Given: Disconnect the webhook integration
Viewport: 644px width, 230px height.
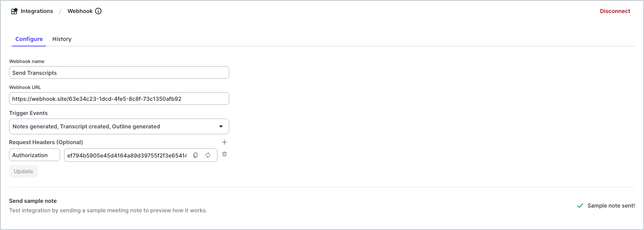Looking at the screenshot, I should (615, 11).
